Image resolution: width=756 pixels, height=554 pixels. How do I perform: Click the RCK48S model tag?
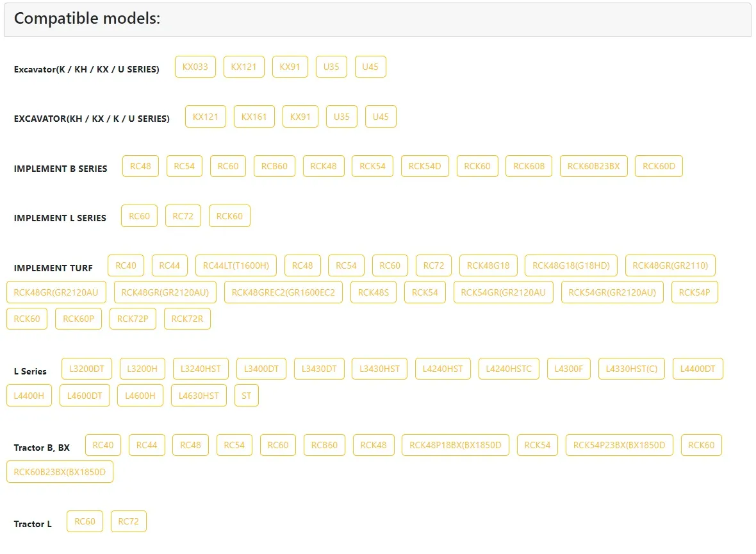[x=373, y=292]
